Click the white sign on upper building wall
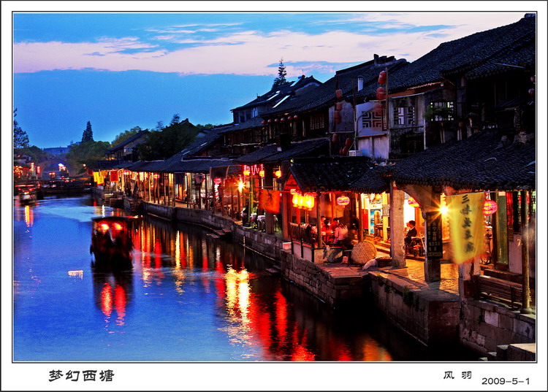This screenshot has height=392, width=548. (x=371, y=118)
